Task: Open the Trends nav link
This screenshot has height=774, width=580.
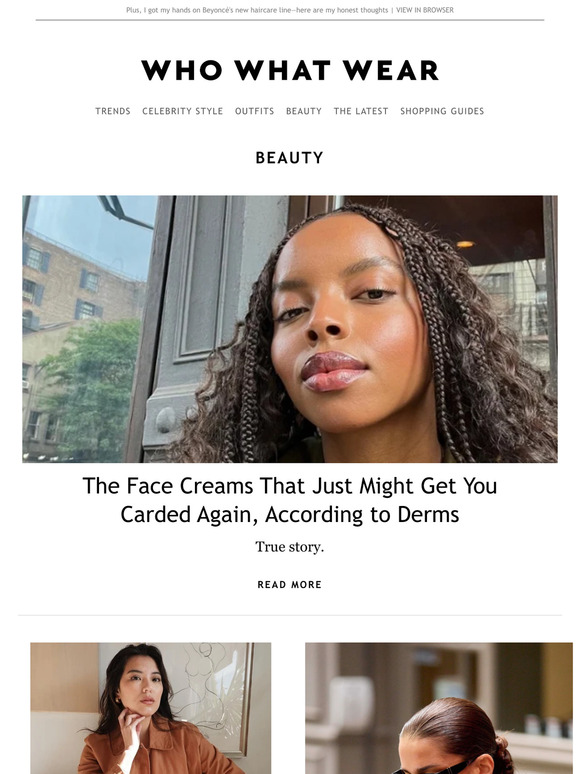Action: (113, 111)
